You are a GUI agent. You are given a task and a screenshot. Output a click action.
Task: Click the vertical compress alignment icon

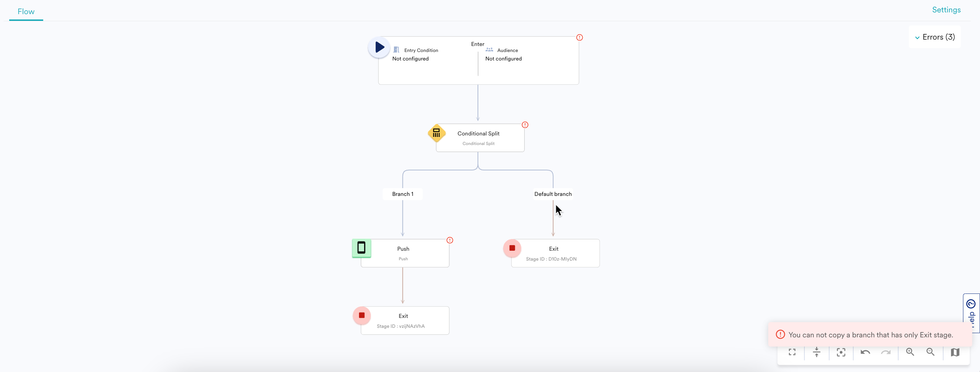pyautogui.click(x=816, y=352)
